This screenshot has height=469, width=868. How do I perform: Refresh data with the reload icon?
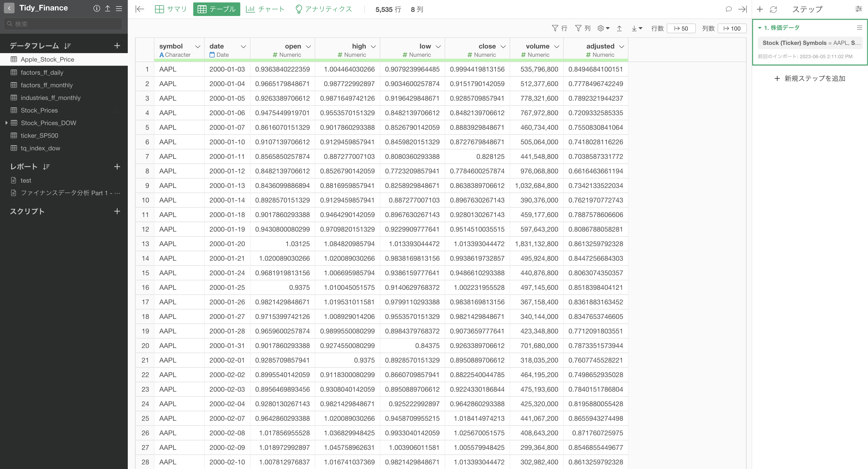coord(773,9)
